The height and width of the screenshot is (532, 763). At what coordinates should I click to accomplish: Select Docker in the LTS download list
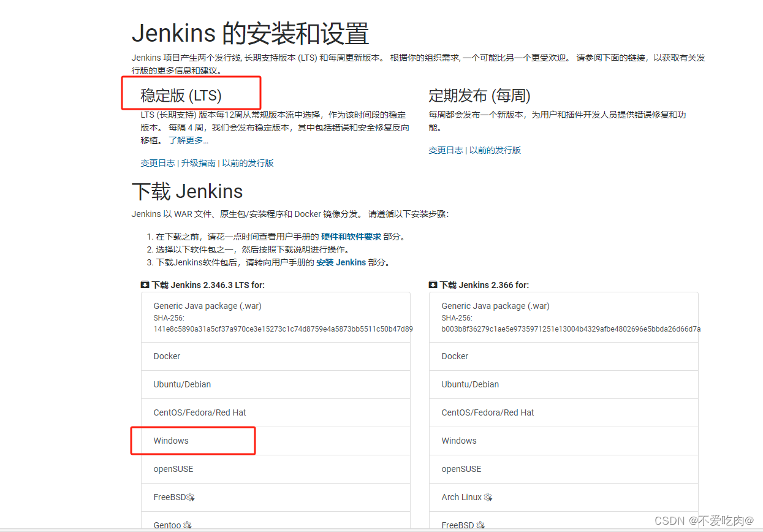click(276, 356)
